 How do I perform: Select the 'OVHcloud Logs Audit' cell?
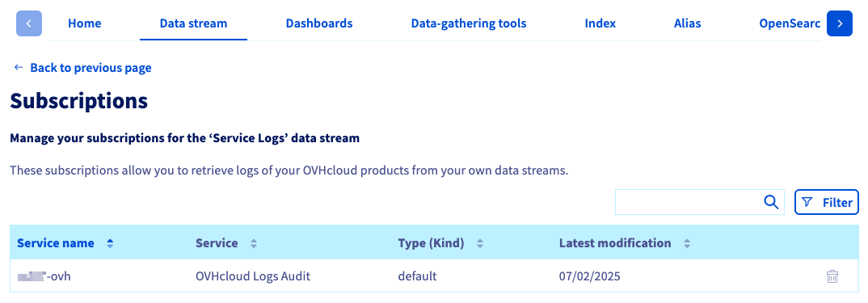click(x=253, y=276)
